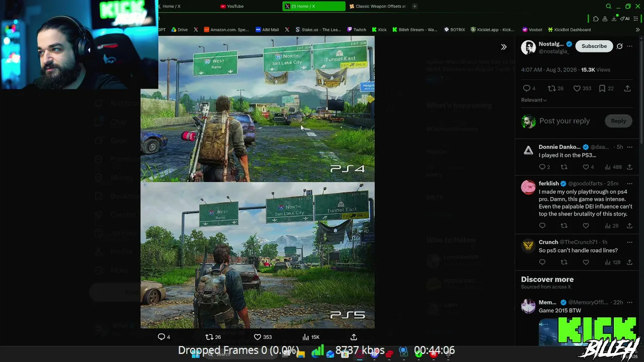Collapse the post sidebar with the double-chevron icon
Screen dimensions: 644x362
coord(504,47)
